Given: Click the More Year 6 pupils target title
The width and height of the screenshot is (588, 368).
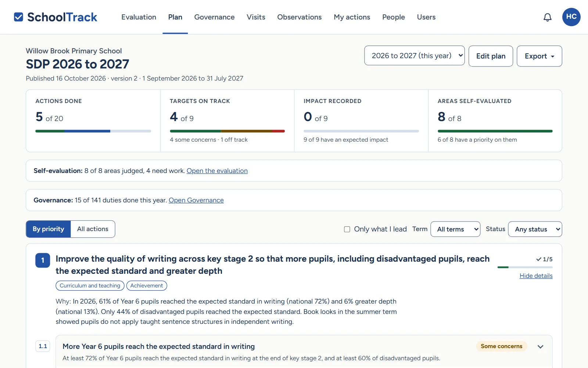Looking at the screenshot, I should (159, 346).
